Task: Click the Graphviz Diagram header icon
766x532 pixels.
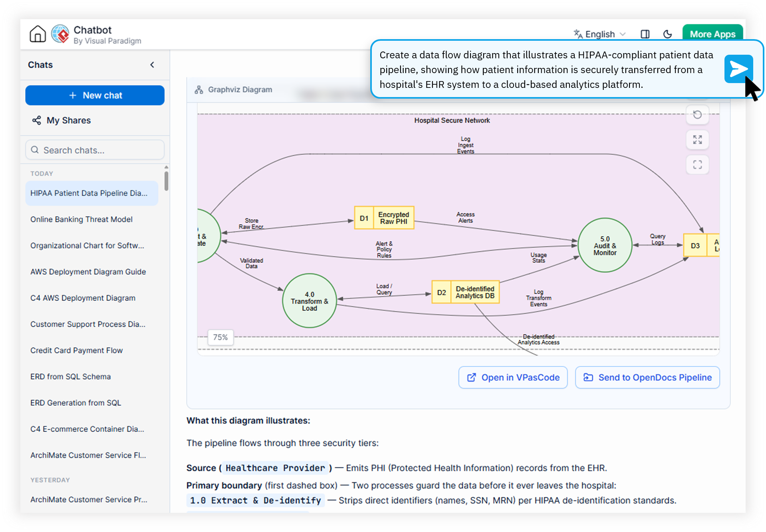Action: pyautogui.click(x=198, y=90)
